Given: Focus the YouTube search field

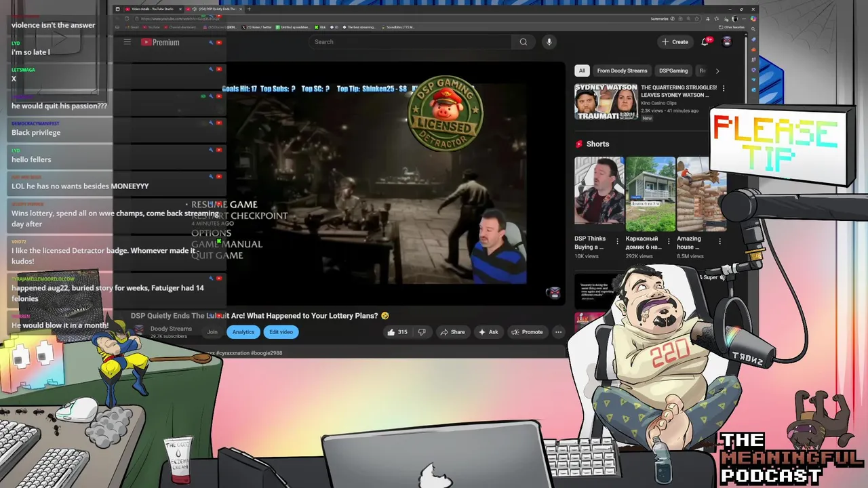Looking at the screenshot, I should coord(410,42).
